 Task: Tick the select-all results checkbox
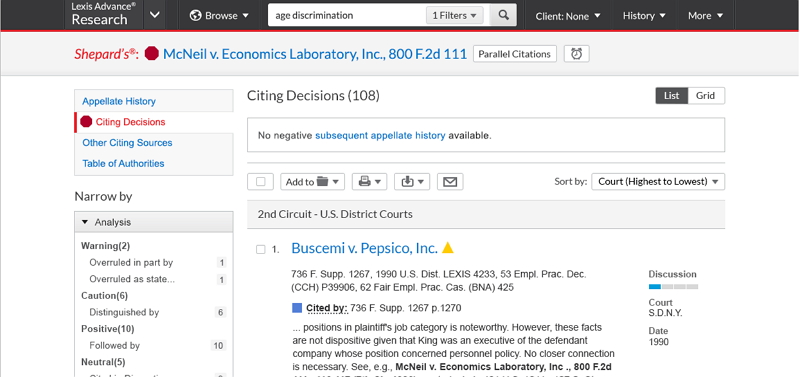(261, 182)
